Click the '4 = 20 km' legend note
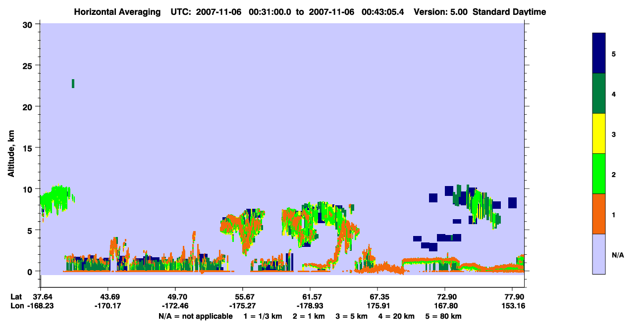Screen dimensions: 644x330 pos(396,316)
